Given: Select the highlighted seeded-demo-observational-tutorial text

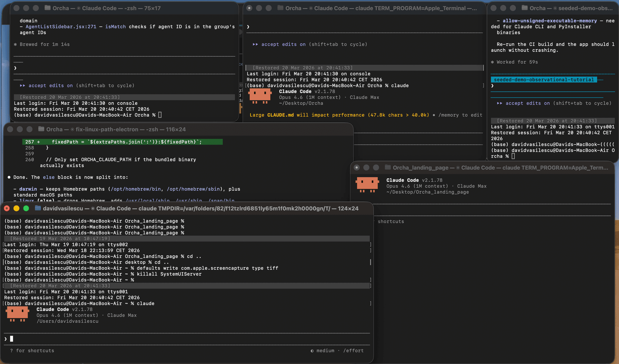Looking at the screenshot, I should (544, 80).
